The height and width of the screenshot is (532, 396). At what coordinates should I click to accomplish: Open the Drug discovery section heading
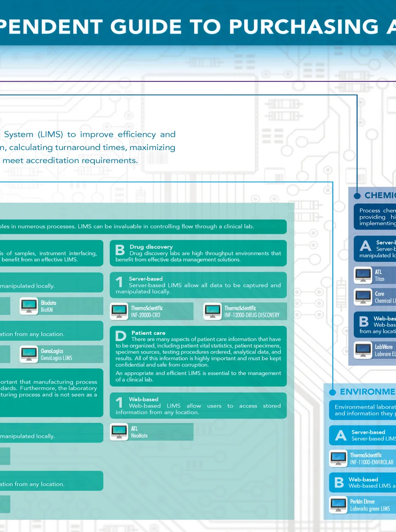[x=151, y=247]
